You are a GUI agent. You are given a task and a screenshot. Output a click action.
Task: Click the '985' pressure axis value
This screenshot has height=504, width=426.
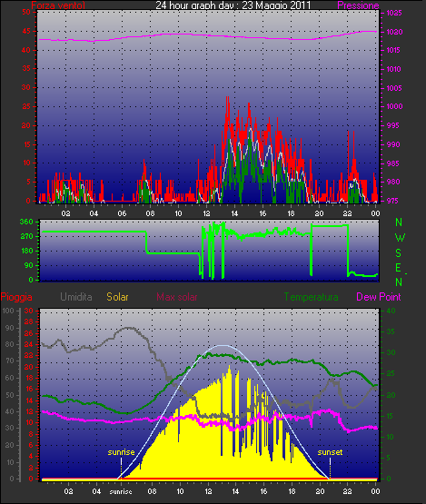pyautogui.click(x=393, y=163)
